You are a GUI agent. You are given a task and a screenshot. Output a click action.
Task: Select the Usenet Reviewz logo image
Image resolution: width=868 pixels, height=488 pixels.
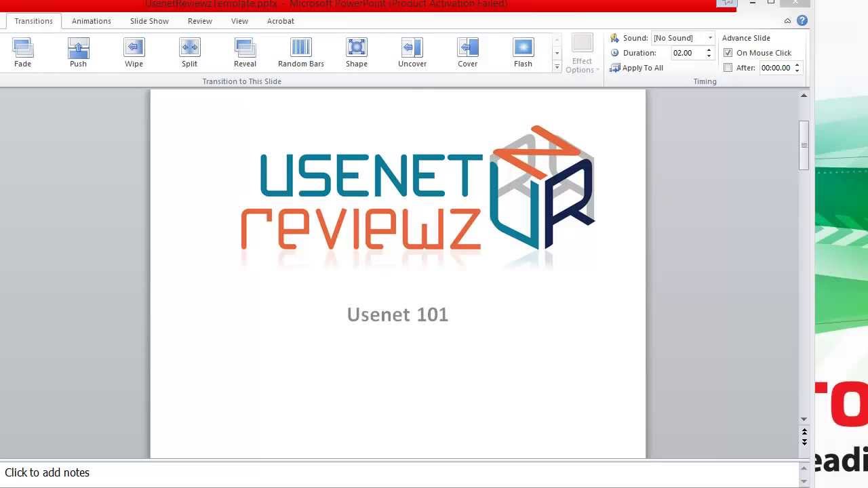point(418,197)
